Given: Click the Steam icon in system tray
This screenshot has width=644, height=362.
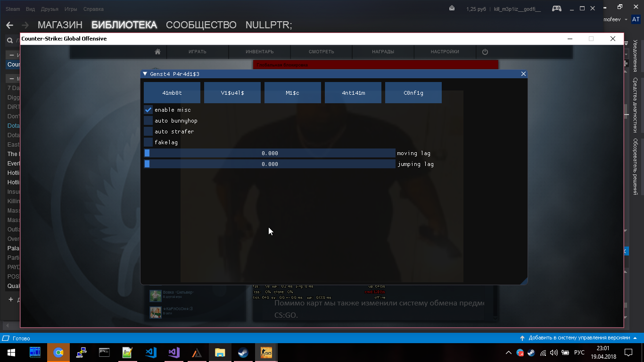Looking at the screenshot, I should [x=531, y=353].
